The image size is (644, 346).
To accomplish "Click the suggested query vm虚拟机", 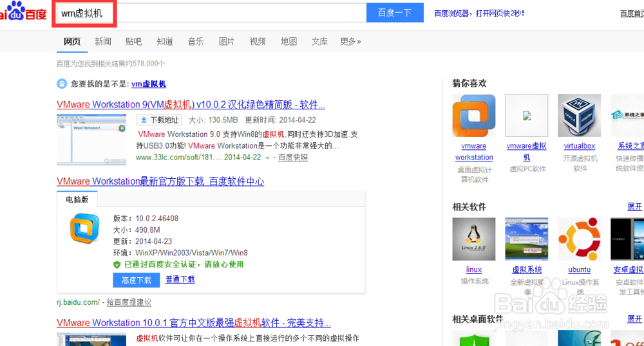I will click(149, 84).
